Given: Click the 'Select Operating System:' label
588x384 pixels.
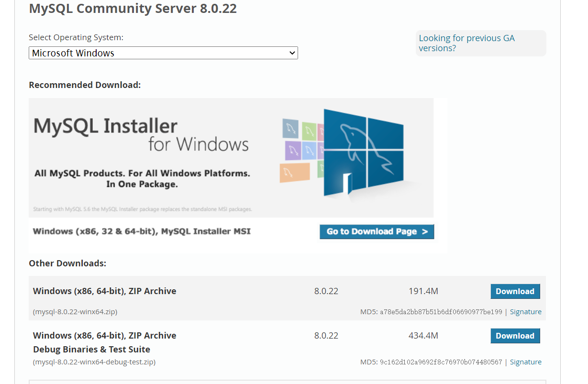Looking at the screenshot, I should 76,37.
